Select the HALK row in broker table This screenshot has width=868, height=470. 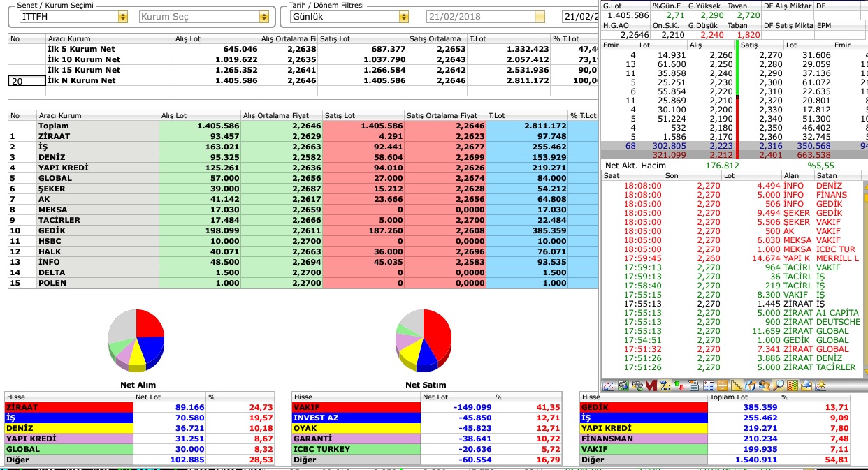point(303,251)
